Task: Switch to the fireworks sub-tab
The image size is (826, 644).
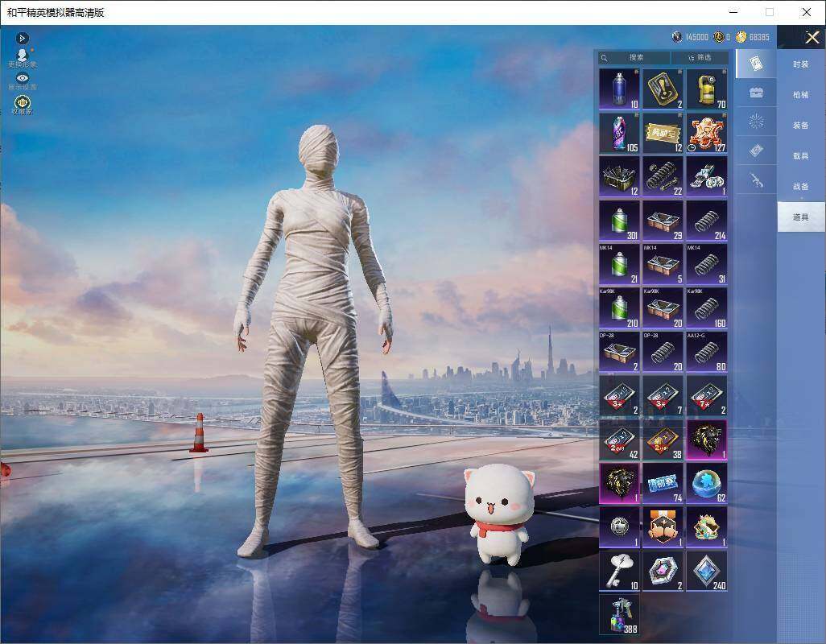Action: coord(756,122)
